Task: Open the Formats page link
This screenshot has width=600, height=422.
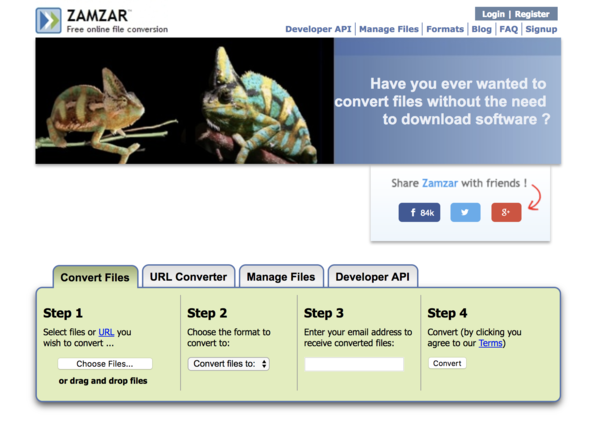Action: point(445,29)
